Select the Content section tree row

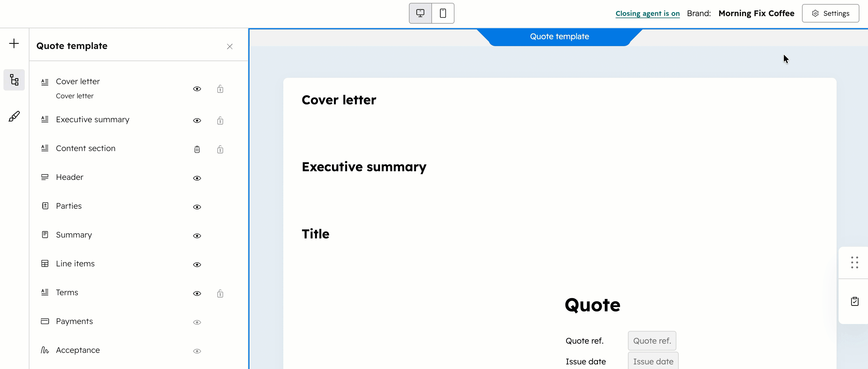[139, 149]
